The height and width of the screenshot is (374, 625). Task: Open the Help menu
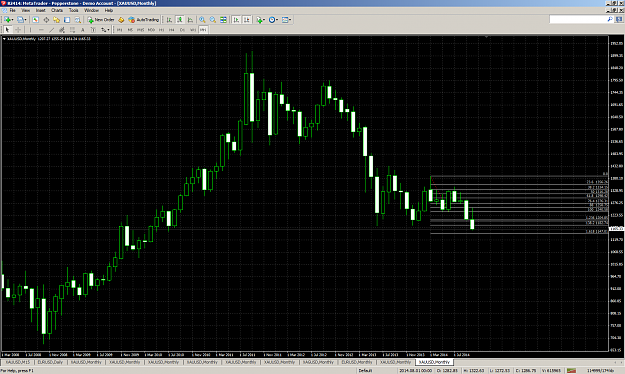tap(108, 10)
